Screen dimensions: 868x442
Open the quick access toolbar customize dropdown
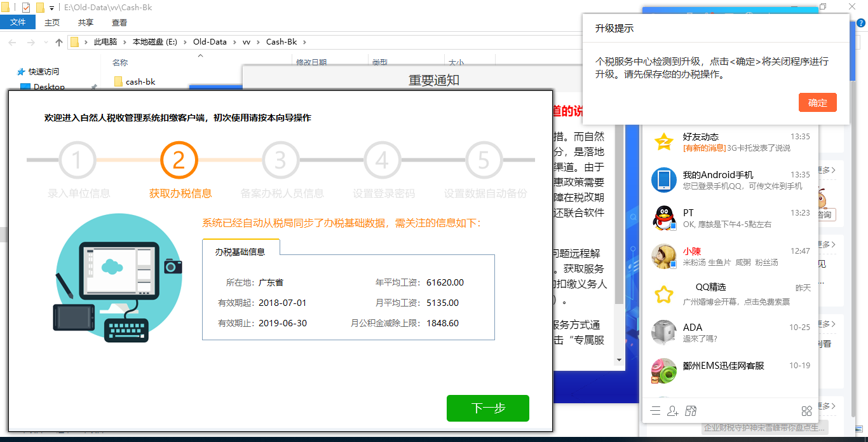click(51, 8)
